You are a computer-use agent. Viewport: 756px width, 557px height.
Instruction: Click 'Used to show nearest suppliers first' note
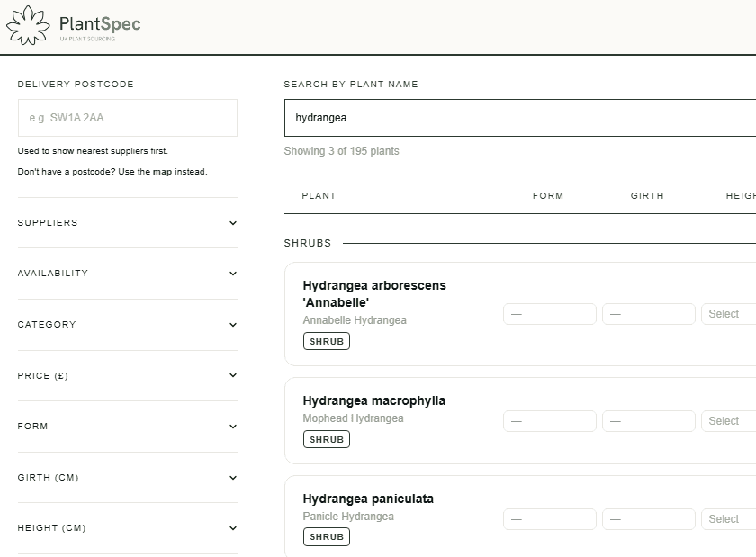[x=93, y=151]
